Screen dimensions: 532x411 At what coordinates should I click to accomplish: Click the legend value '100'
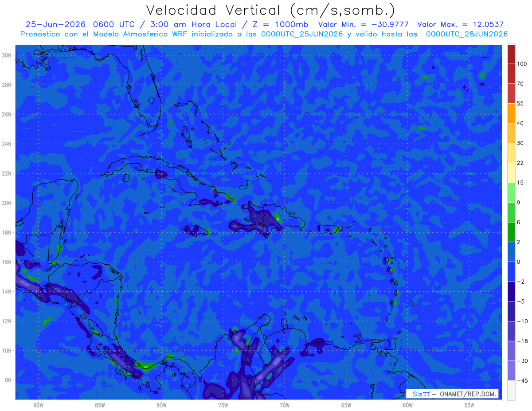coord(522,64)
